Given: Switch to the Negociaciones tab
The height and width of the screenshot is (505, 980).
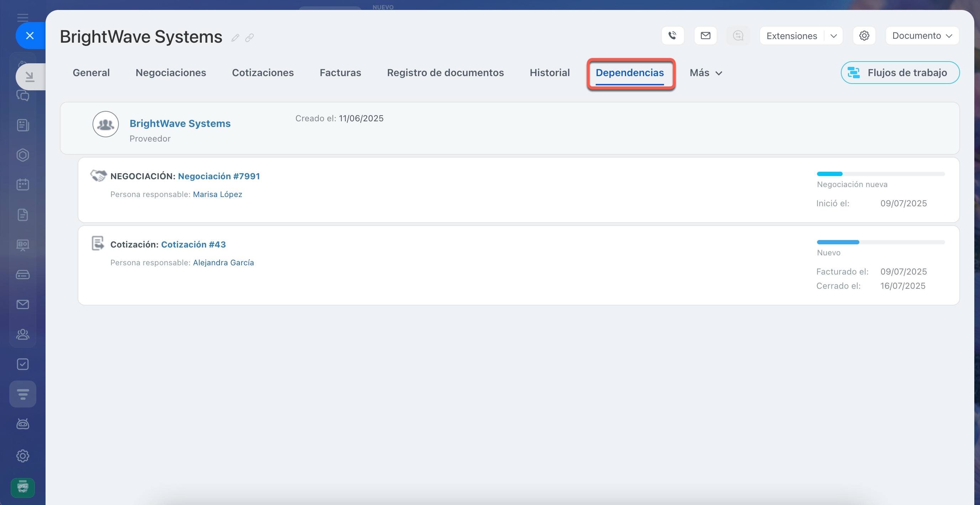Looking at the screenshot, I should 171,73.
